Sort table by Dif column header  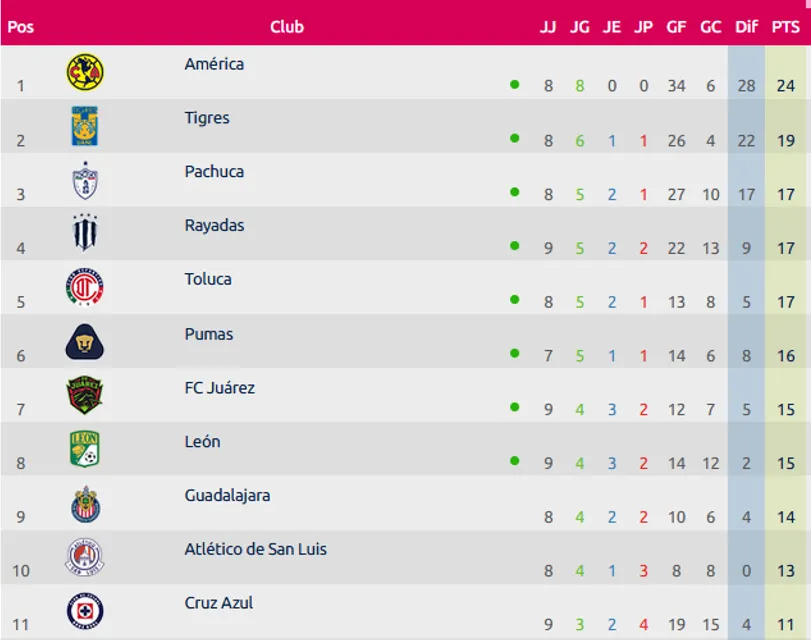747,27
